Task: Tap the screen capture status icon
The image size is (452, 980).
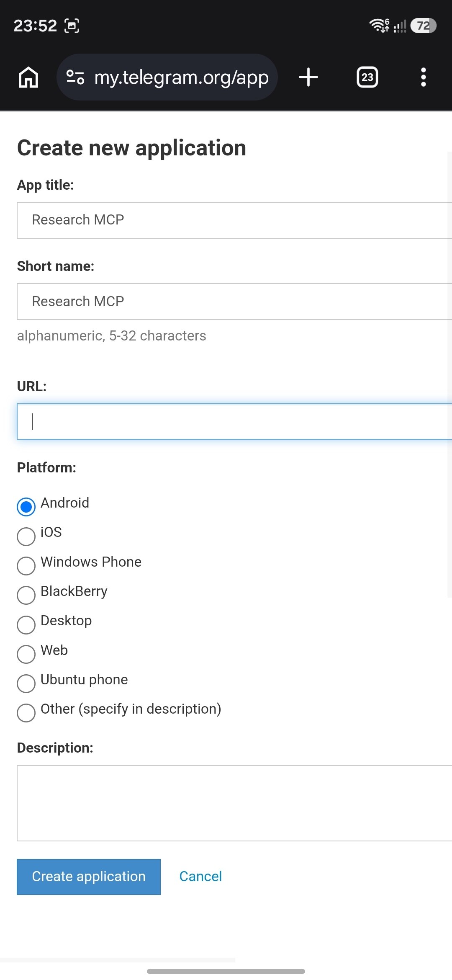Action: tap(72, 26)
